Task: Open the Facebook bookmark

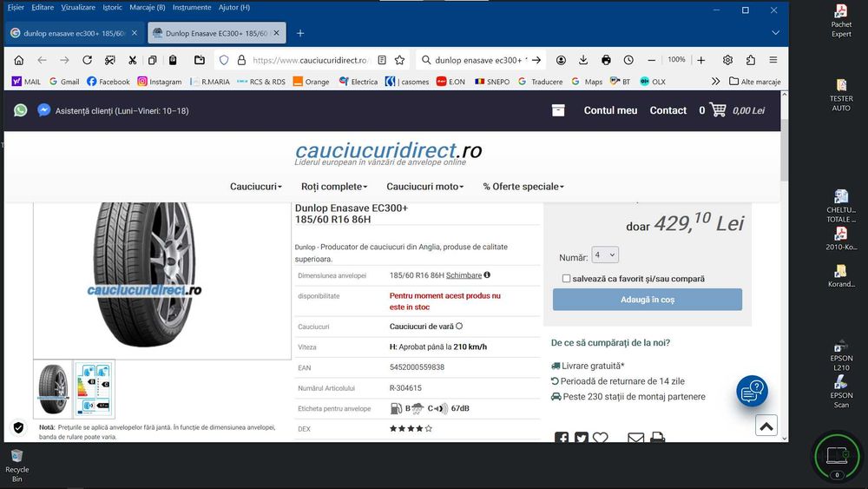Action: [x=108, y=82]
